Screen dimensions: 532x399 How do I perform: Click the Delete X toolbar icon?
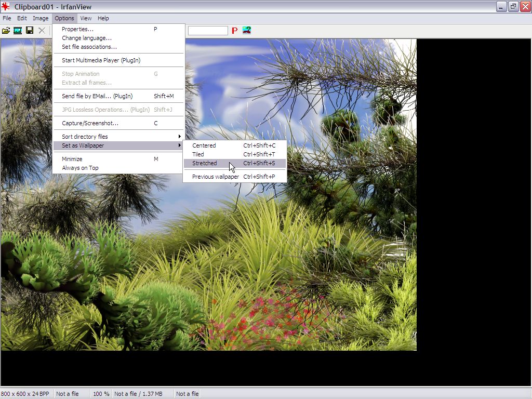42,31
